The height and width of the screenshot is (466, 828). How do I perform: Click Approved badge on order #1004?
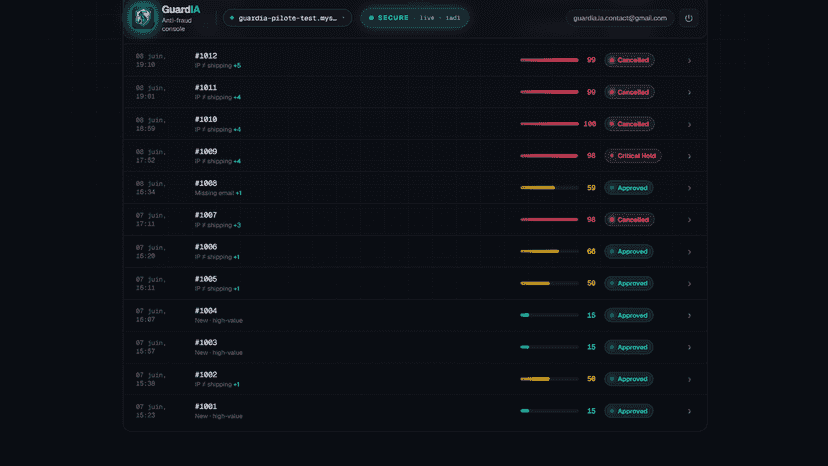coord(629,315)
